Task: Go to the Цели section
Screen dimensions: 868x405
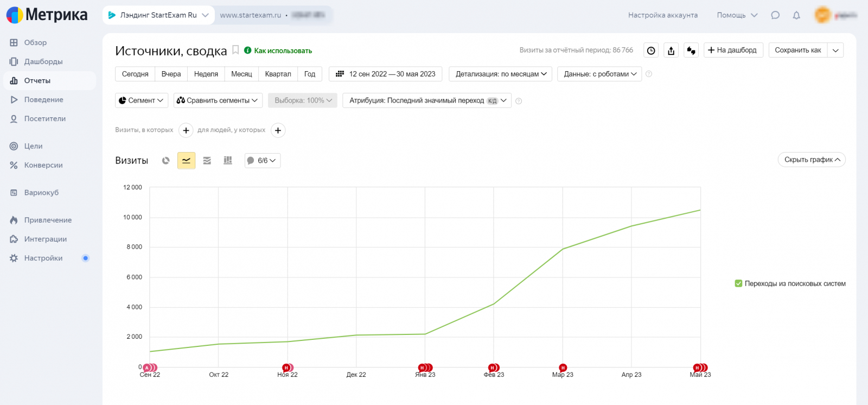Action: [x=33, y=146]
